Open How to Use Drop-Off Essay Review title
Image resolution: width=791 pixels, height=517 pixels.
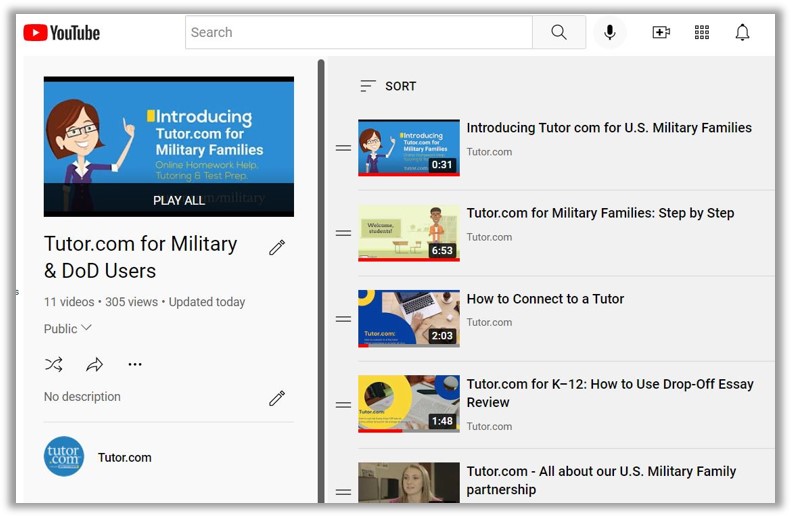pos(610,393)
